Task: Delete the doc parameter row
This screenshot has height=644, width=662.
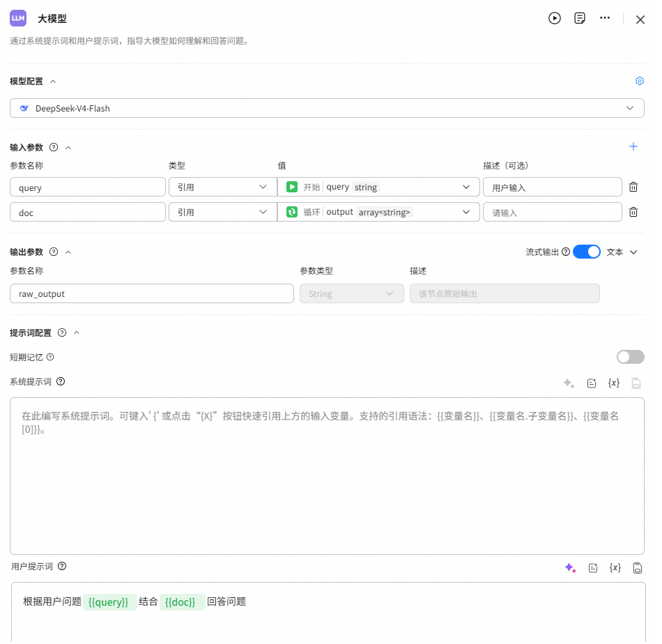Action: 633,212
